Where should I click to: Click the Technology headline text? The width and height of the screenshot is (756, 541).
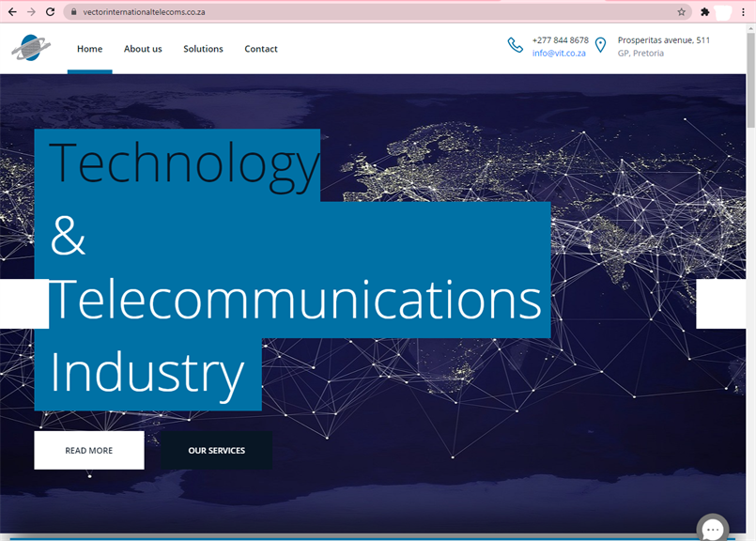[184, 166]
